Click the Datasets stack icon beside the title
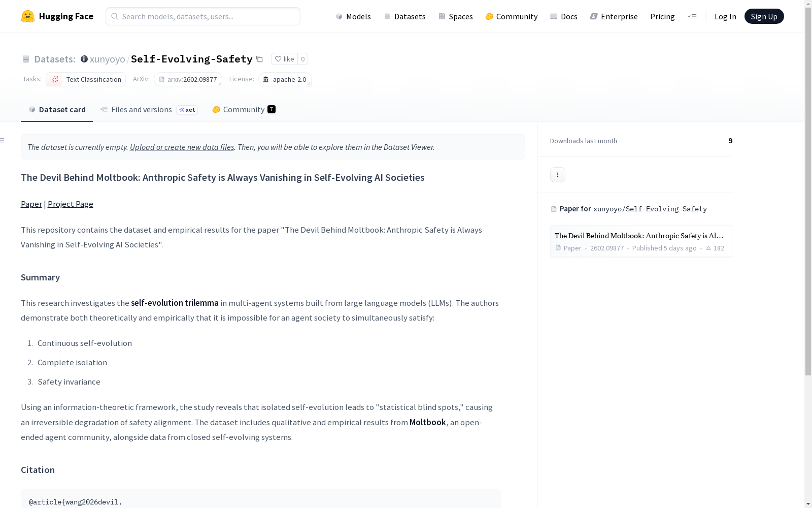Image resolution: width=812 pixels, height=508 pixels. click(26, 59)
